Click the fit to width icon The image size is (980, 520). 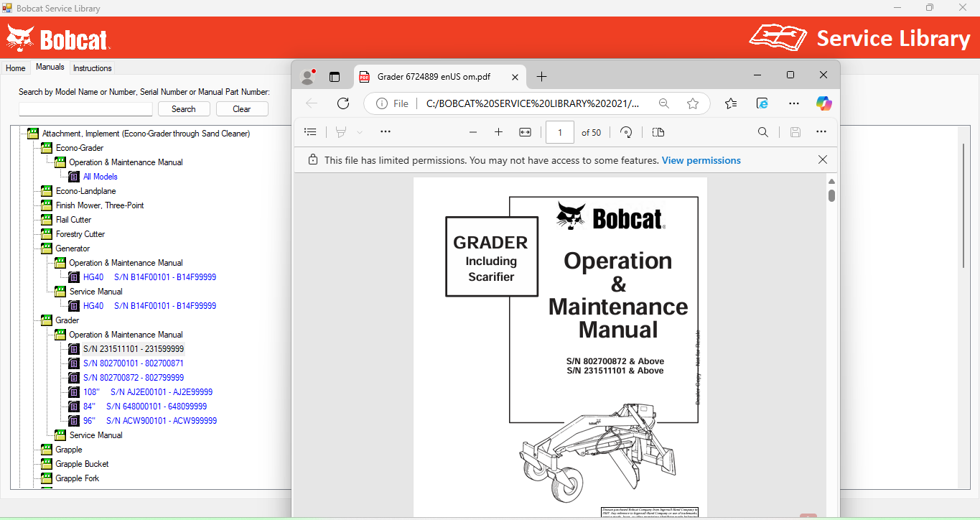click(x=525, y=132)
